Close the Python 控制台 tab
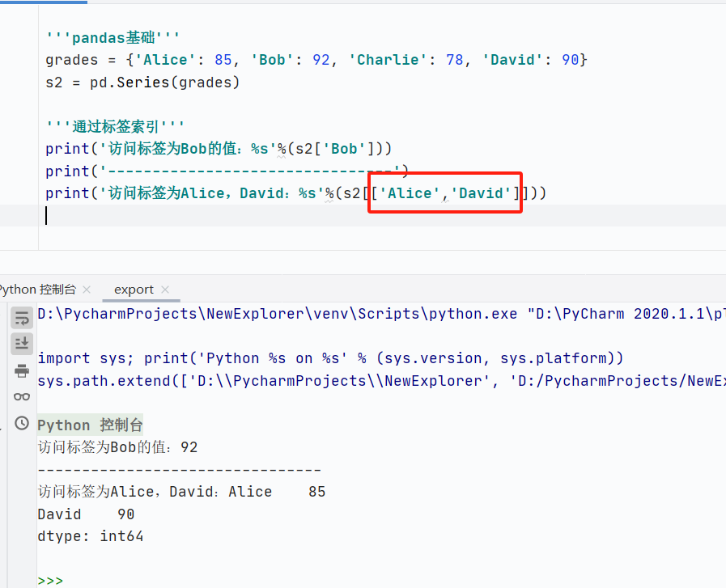This screenshot has width=726, height=588. point(87,290)
